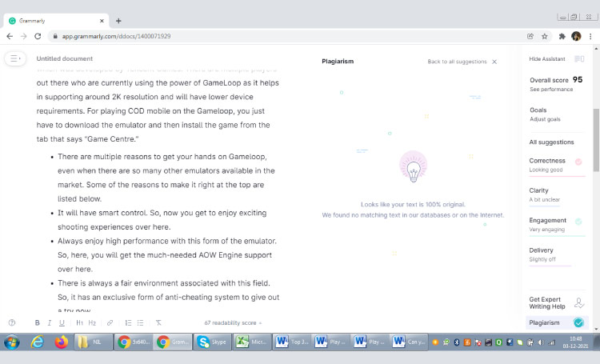Open the Word document Can y... on taskbar
This screenshot has width=600, height=364.
(409, 342)
